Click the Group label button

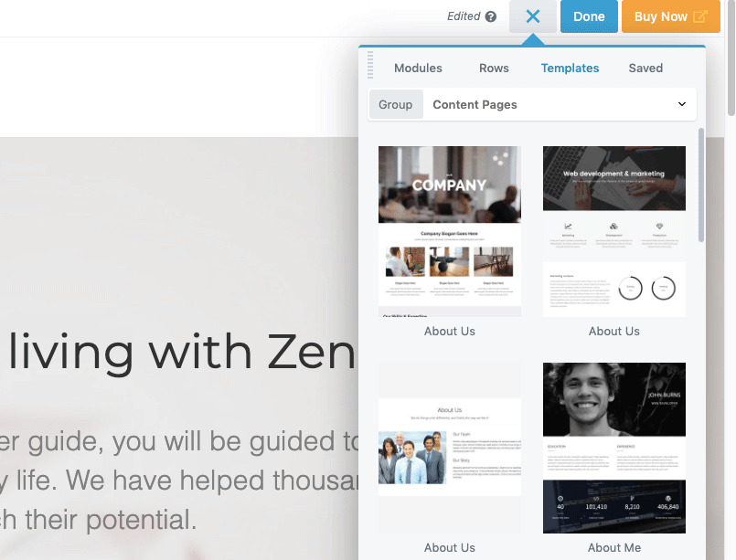click(396, 104)
